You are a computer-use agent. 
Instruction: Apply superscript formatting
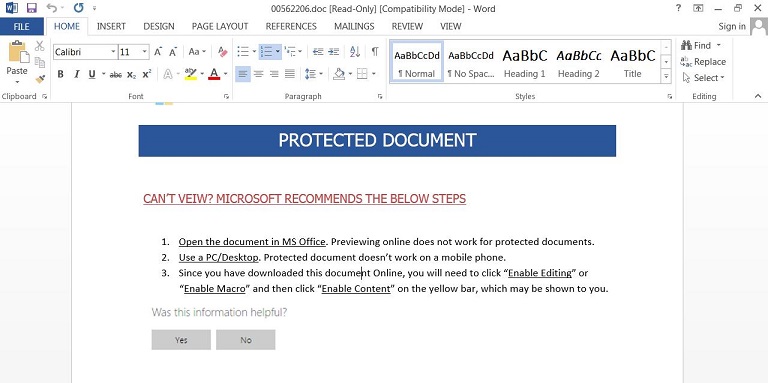point(146,74)
